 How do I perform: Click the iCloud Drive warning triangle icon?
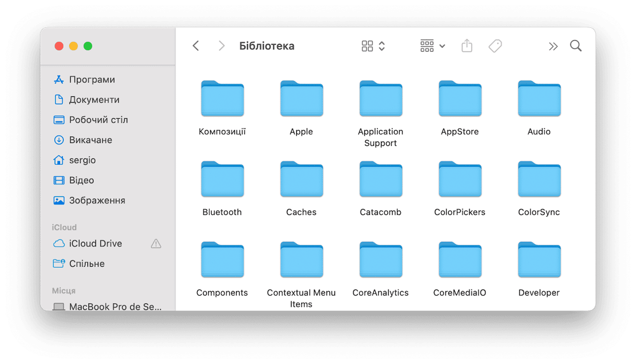(156, 244)
